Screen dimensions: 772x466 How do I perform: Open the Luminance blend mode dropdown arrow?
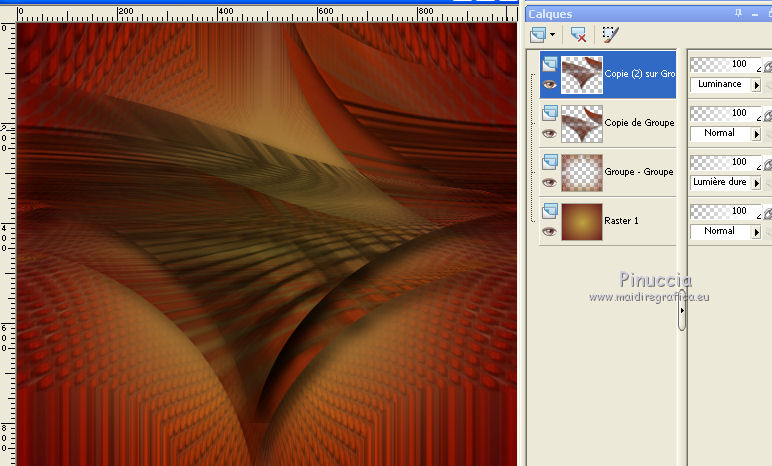click(756, 85)
